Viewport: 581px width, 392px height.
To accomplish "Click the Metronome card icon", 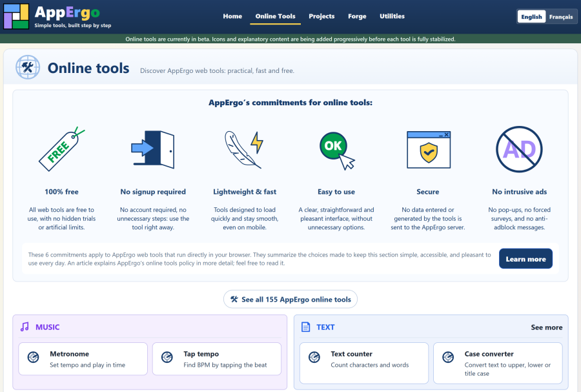I will tap(34, 357).
